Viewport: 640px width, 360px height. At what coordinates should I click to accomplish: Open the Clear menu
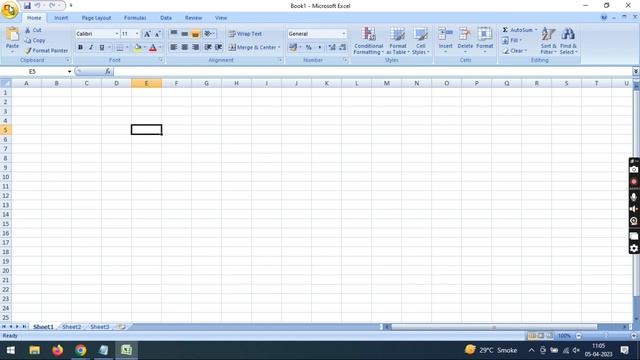(x=514, y=51)
